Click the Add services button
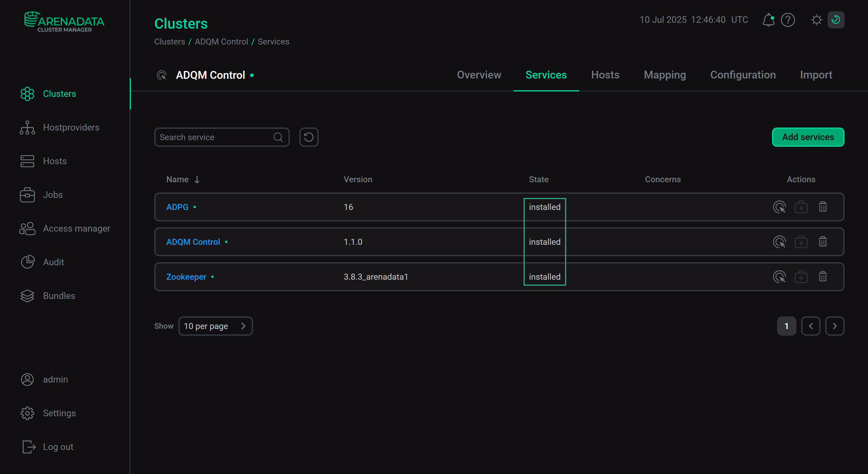 808,137
